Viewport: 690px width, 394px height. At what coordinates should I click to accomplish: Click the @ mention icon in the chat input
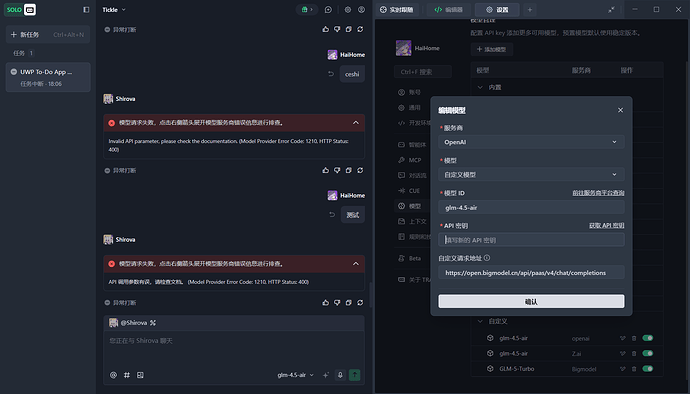[x=114, y=375]
